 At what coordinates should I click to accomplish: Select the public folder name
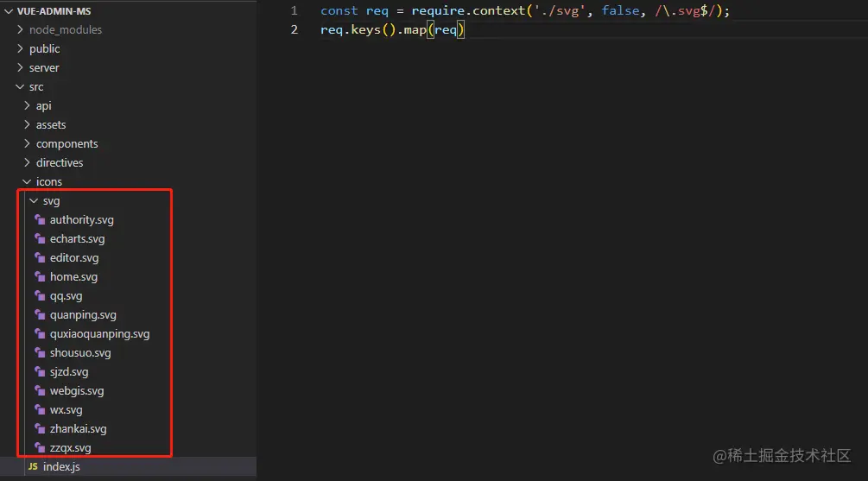coord(44,48)
